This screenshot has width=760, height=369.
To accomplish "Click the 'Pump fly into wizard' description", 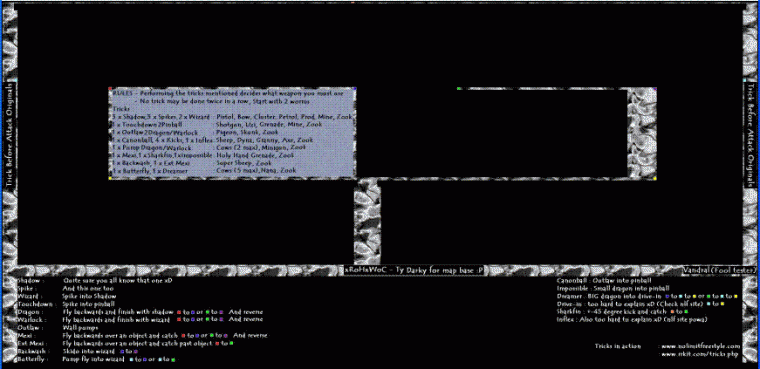I will (94, 359).
